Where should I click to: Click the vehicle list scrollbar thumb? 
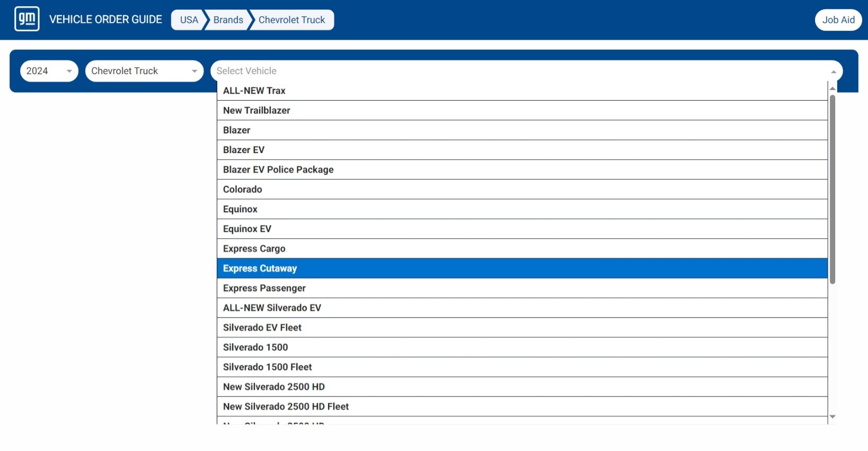pos(832,190)
